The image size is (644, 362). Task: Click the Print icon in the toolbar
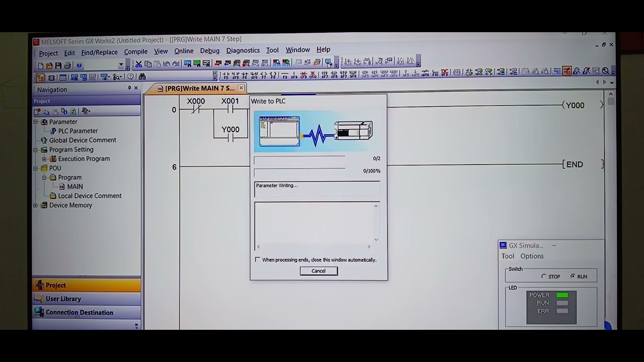(67, 65)
